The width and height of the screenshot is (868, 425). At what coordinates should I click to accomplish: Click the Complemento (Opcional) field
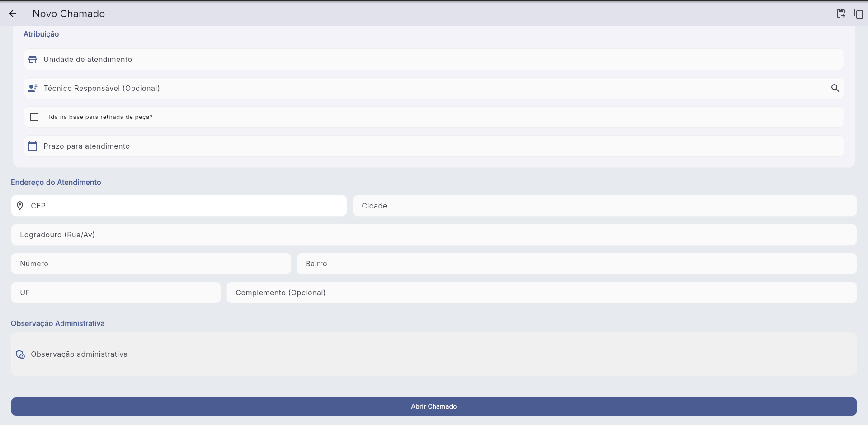[x=542, y=293]
